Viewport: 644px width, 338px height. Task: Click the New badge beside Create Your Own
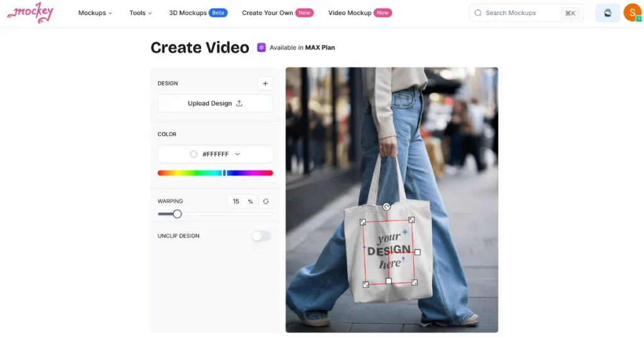[304, 13]
